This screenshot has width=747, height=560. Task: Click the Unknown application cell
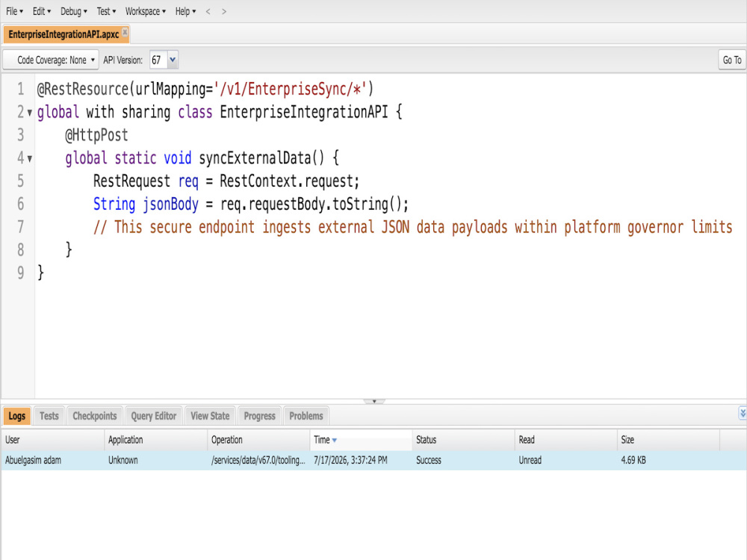156,460
